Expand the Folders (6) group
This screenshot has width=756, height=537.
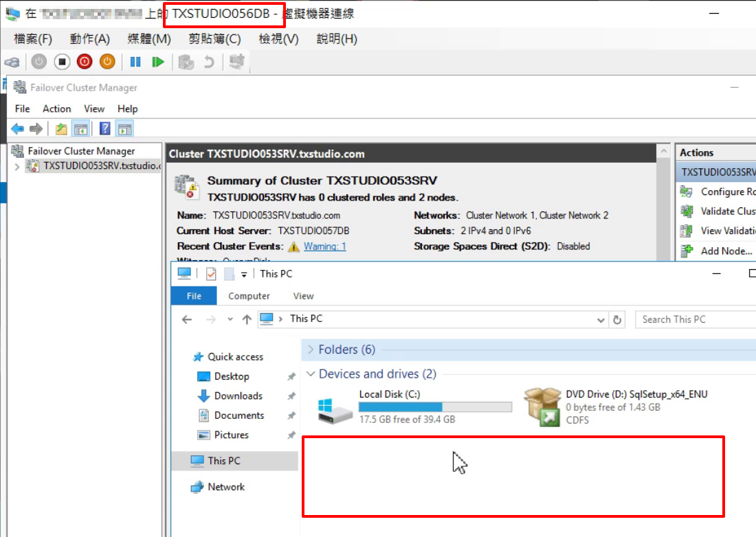(x=311, y=350)
